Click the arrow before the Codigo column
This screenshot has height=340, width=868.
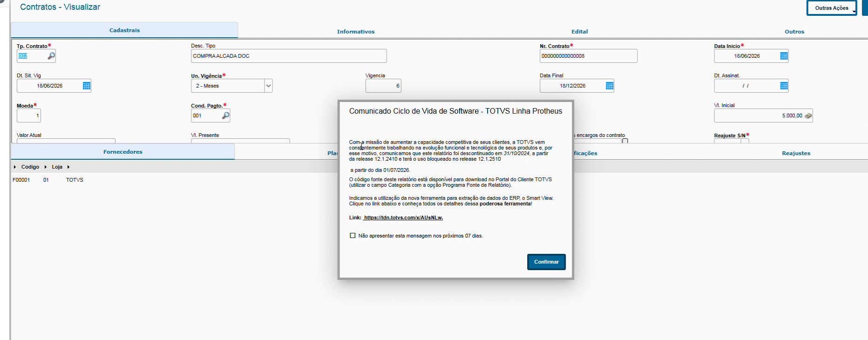15,167
